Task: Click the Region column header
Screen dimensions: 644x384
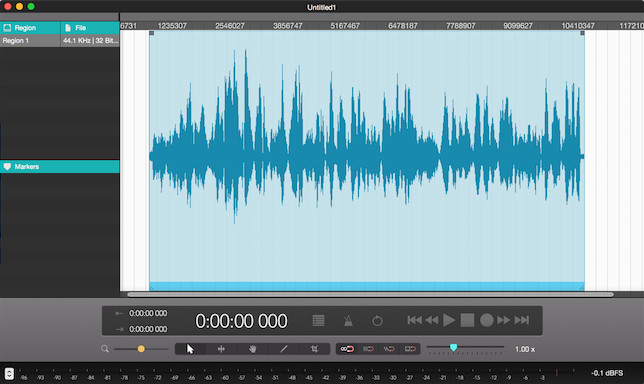Action: tap(30, 28)
